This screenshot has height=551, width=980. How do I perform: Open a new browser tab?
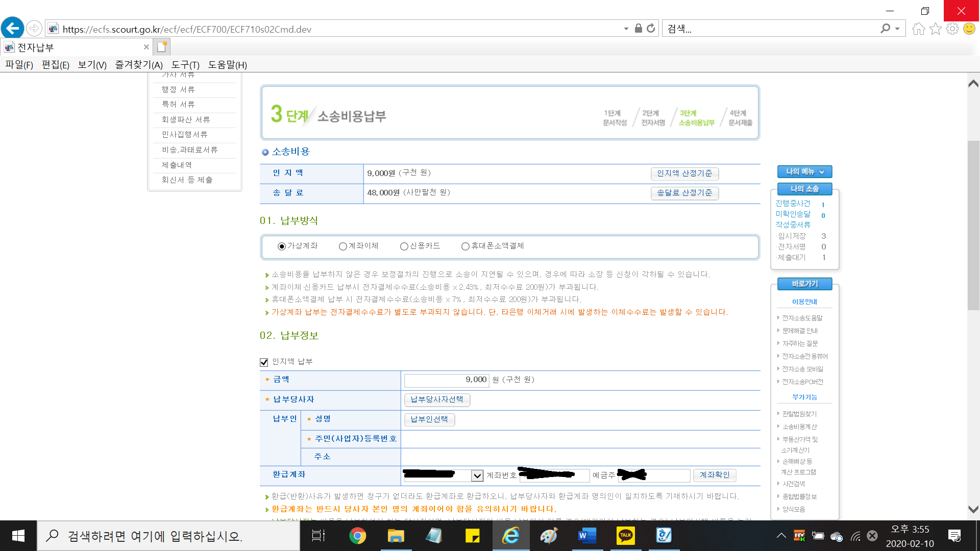coord(162,47)
